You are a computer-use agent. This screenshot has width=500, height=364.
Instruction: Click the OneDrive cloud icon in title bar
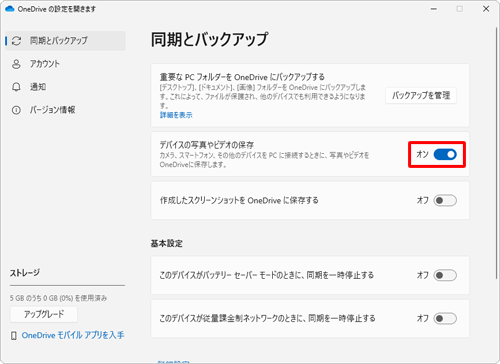(x=10, y=9)
